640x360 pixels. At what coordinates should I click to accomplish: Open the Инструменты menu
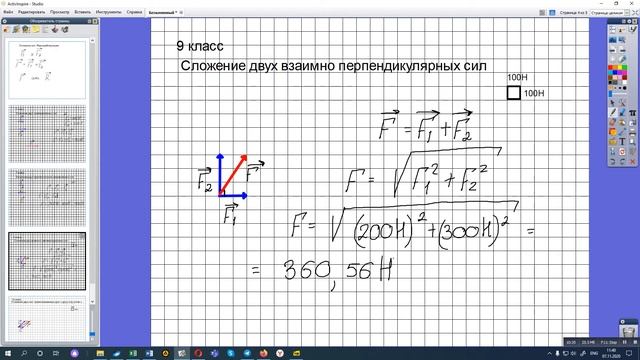pyautogui.click(x=109, y=12)
